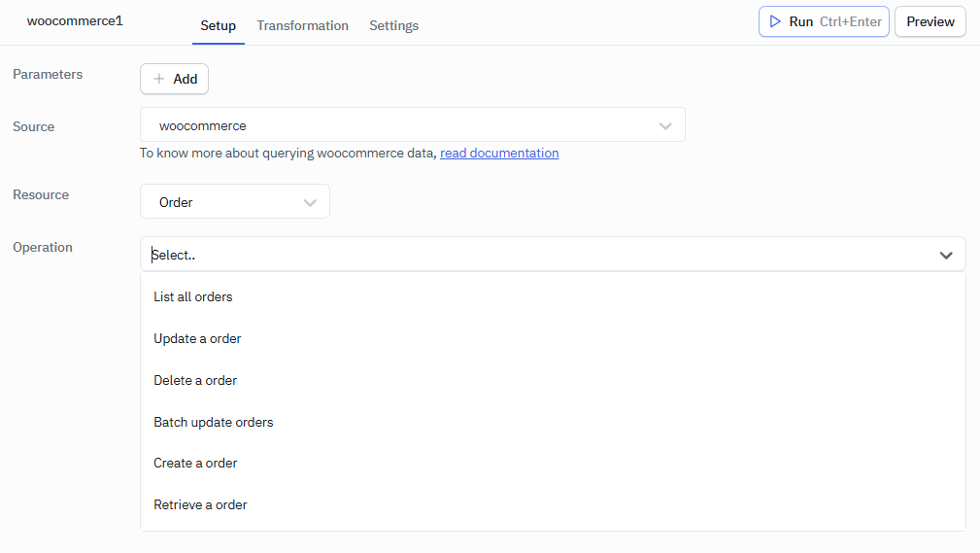Click the Order value in the Resource field

(176, 202)
